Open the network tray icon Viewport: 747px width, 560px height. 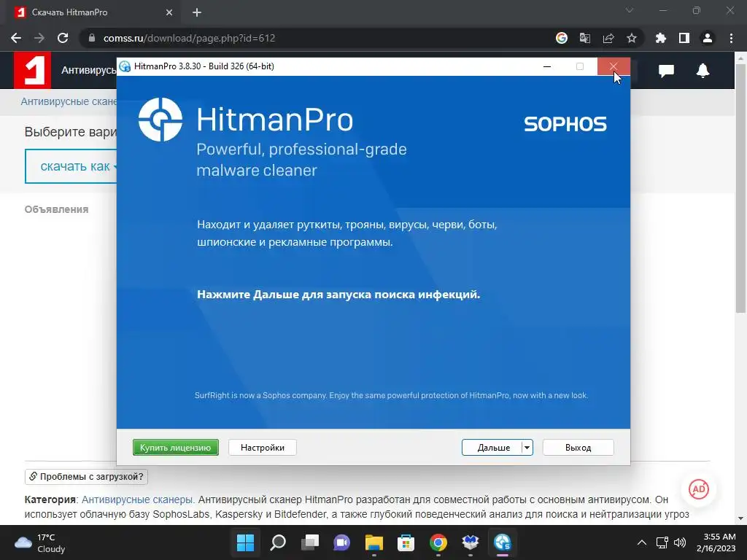(662, 542)
